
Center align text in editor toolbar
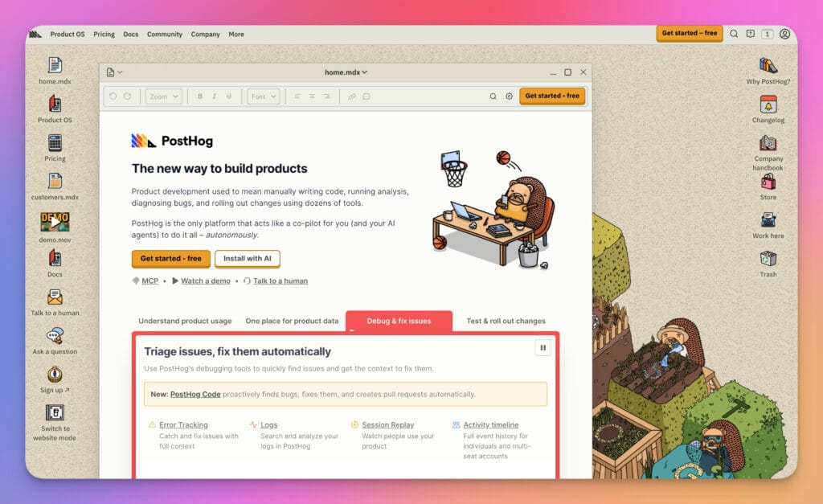click(x=312, y=96)
